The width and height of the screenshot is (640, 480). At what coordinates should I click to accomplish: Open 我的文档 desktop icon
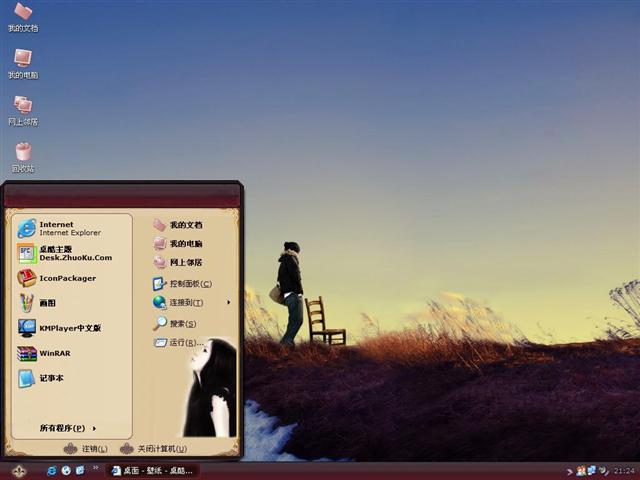click(x=23, y=18)
